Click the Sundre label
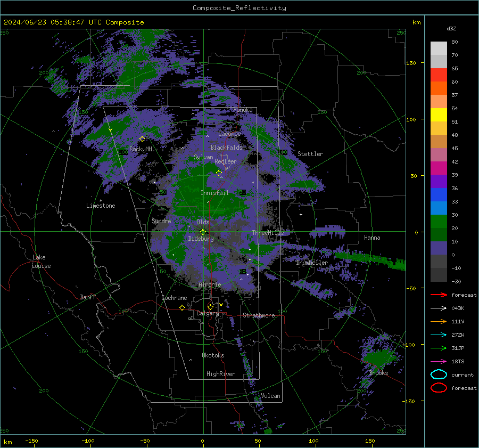The image size is (479, 448). tap(161, 221)
